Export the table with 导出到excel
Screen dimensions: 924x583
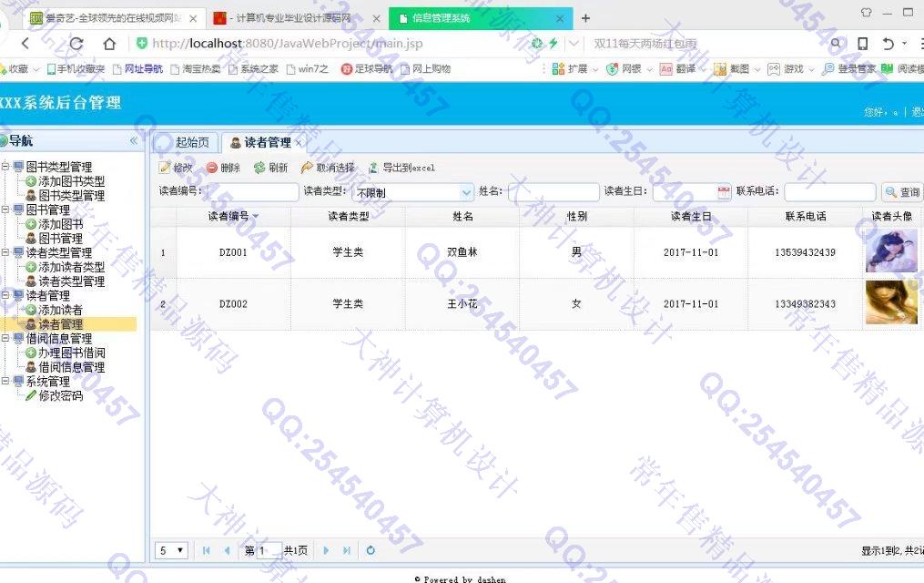click(373, 168)
